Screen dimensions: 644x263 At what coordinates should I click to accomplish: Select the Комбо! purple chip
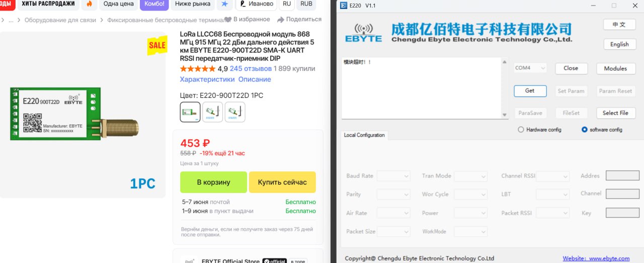[x=154, y=4]
